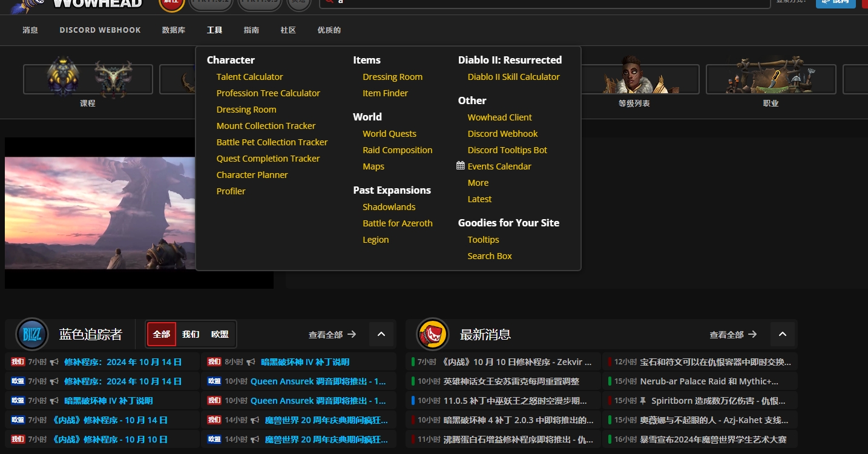Open Battle Pet Collection Tracker
The width and height of the screenshot is (868, 454).
272,142
